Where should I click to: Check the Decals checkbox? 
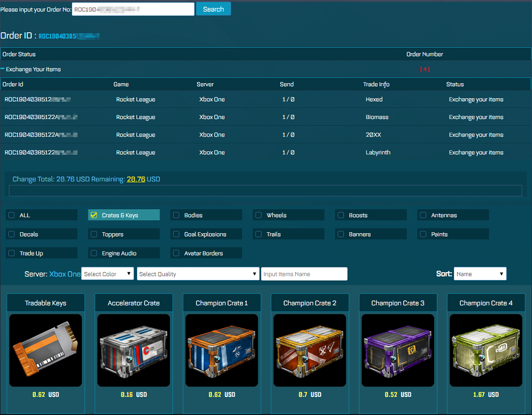pyautogui.click(x=11, y=234)
